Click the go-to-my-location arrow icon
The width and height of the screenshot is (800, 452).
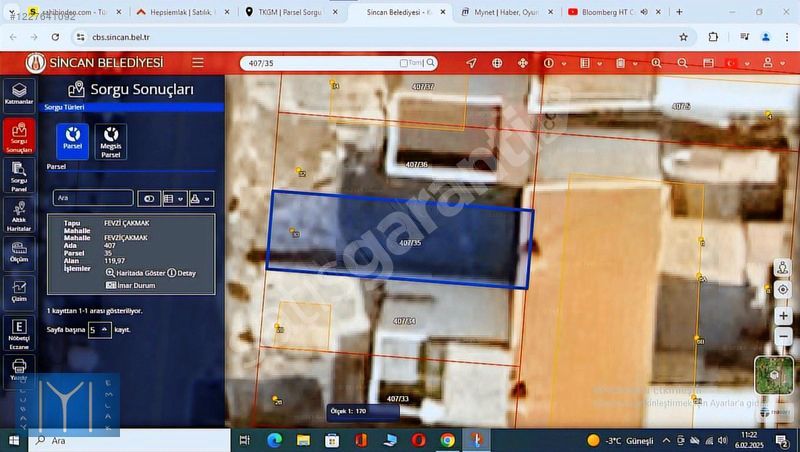[x=471, y=63]
